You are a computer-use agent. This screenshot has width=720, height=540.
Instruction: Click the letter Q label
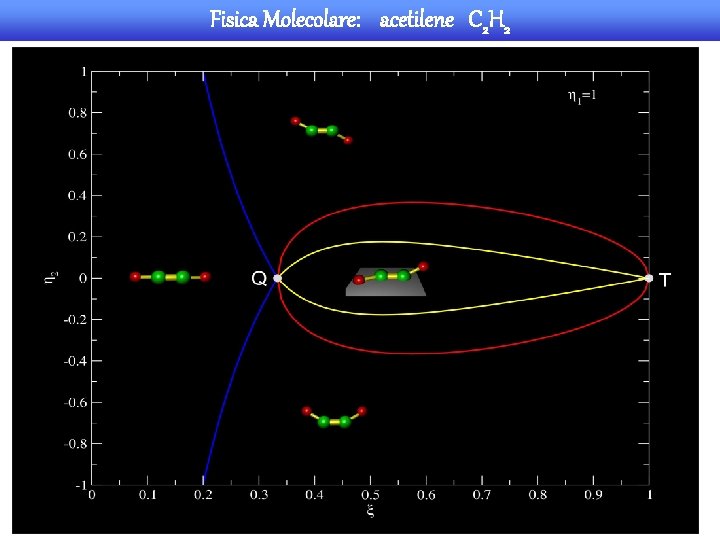click(259, 278)
